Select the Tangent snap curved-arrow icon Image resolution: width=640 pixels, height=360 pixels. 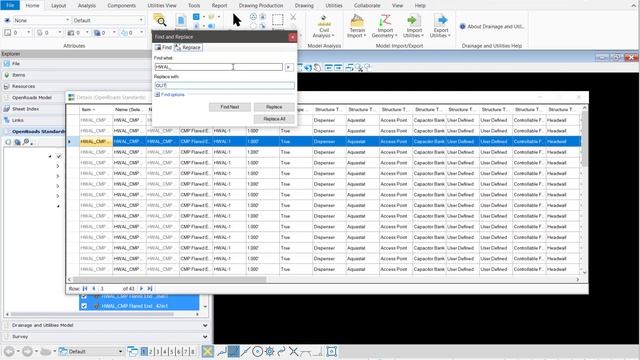click(281, 351)
